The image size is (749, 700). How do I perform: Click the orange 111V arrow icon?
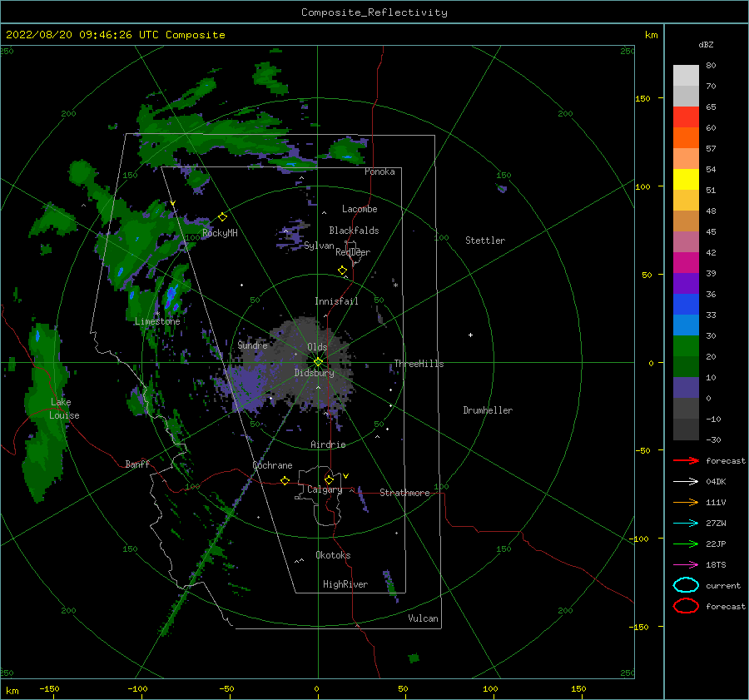click(x=686, y=502)
